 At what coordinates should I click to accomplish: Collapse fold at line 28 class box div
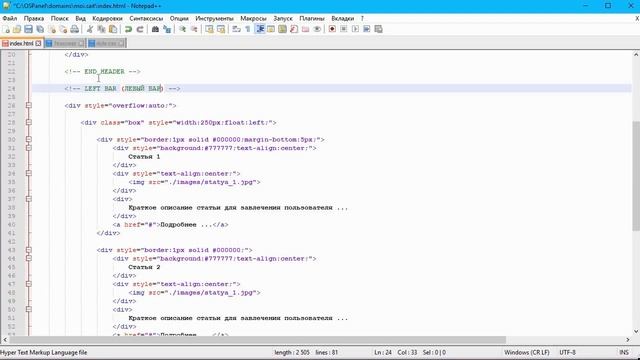29,122
